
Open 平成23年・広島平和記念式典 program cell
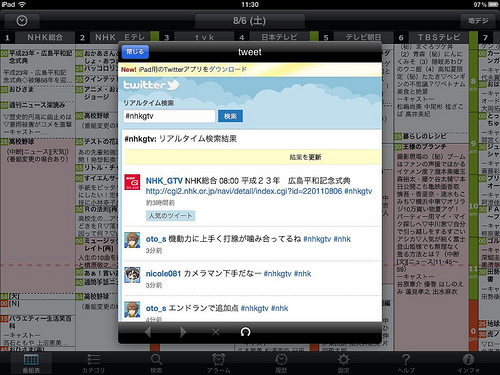tap(37, 67)
